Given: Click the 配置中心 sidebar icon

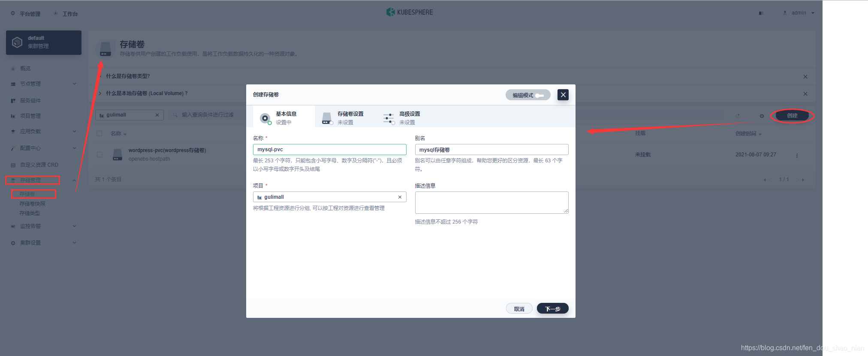Looking at the screenshot, I should tap(13, 148).
